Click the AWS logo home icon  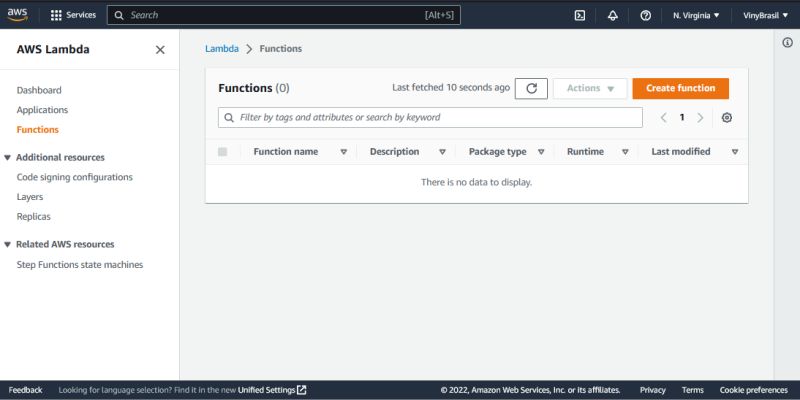(17, 15)
